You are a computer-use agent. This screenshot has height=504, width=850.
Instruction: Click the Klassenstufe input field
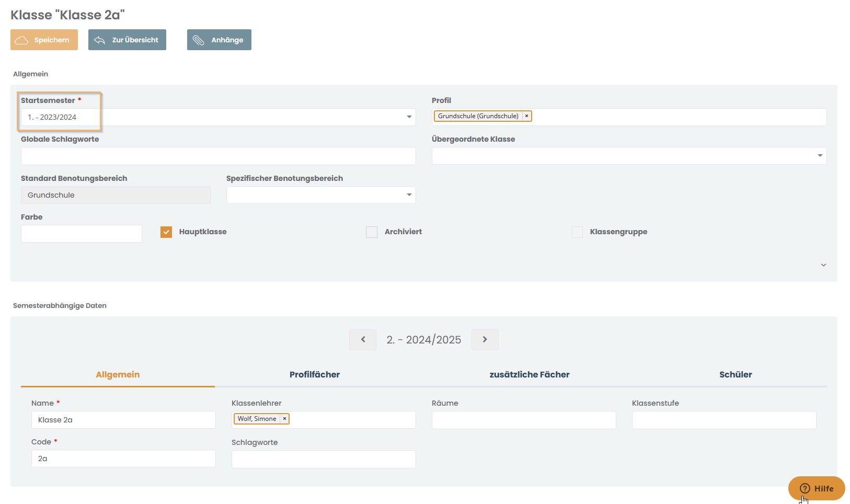(724, 420)
